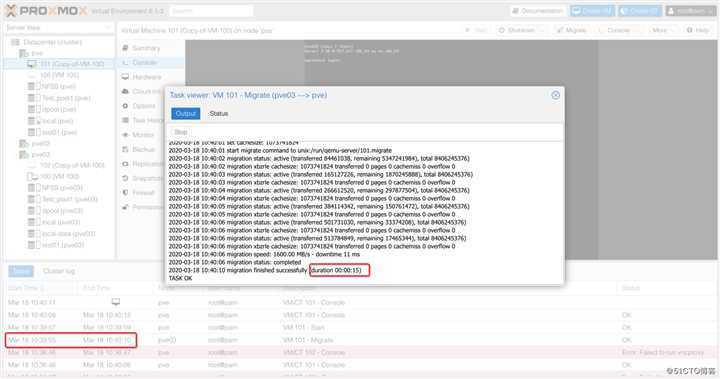Image resolution: width=720 pixels, height=379 pixels.
Task: Open the Shutdown button's dropdown arrow
Action: coord(542,30)
